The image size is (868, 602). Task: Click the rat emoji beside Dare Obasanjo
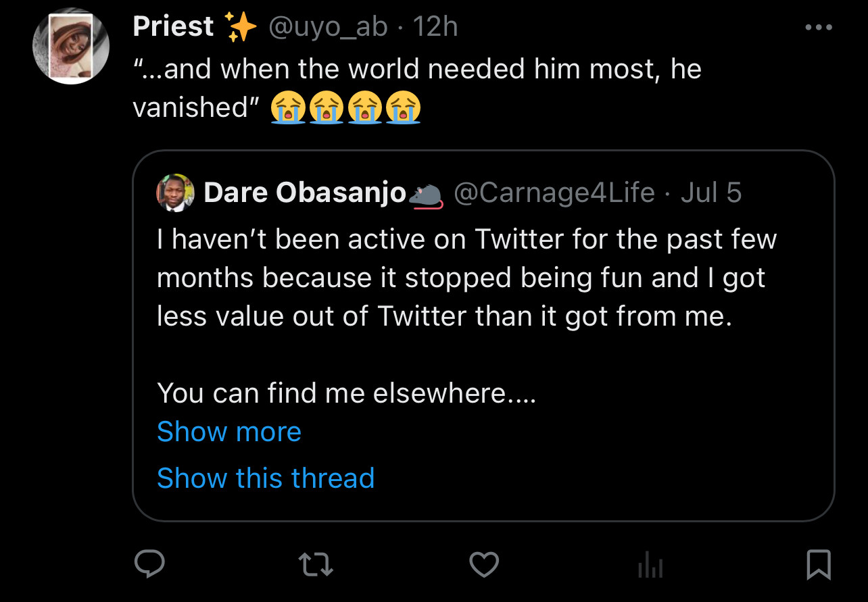[x=426, y=195]
